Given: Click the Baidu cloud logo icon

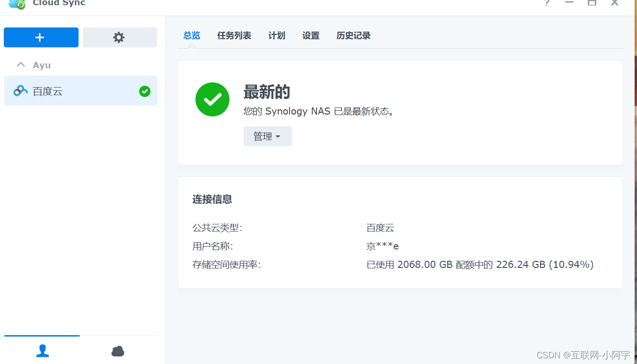Looking at the screenshot, I should pyautogui.click(x=20, y=91).
